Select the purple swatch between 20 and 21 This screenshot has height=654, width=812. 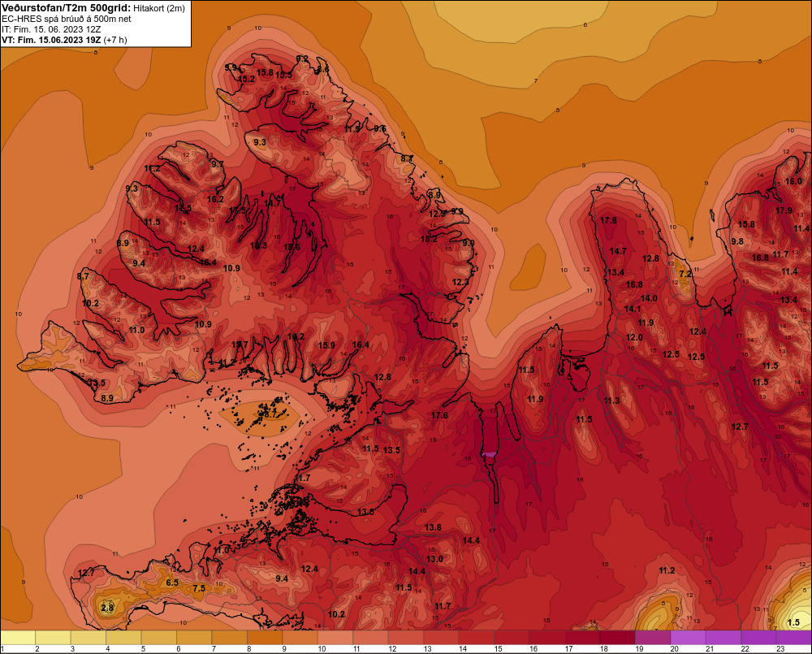click(x=688, y=638)
